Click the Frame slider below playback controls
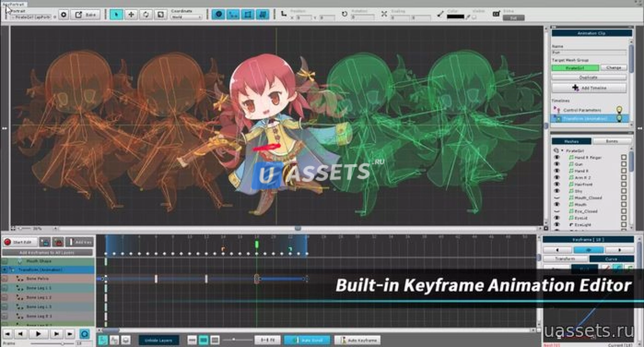Screen dimensions: 644x347 tap(52, 343)
